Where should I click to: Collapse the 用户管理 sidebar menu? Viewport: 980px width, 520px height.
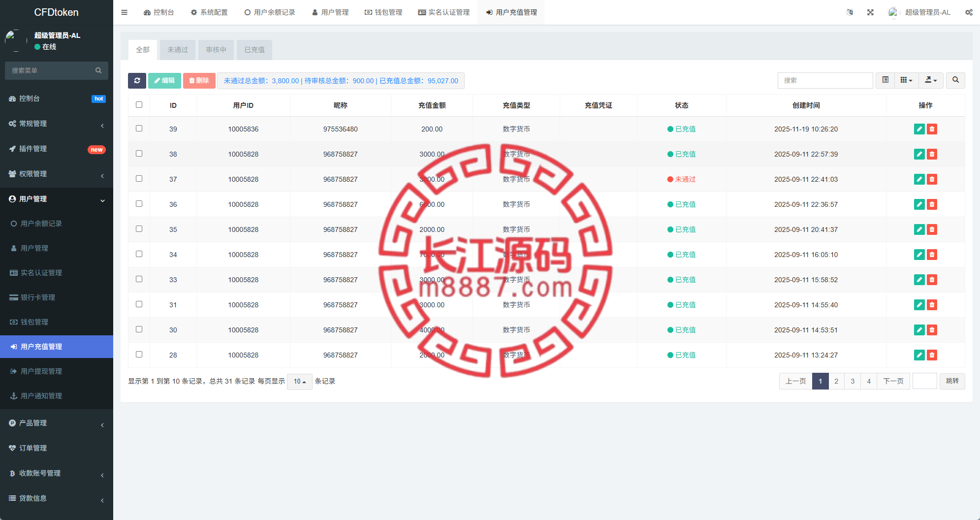(x=57, y=199)
